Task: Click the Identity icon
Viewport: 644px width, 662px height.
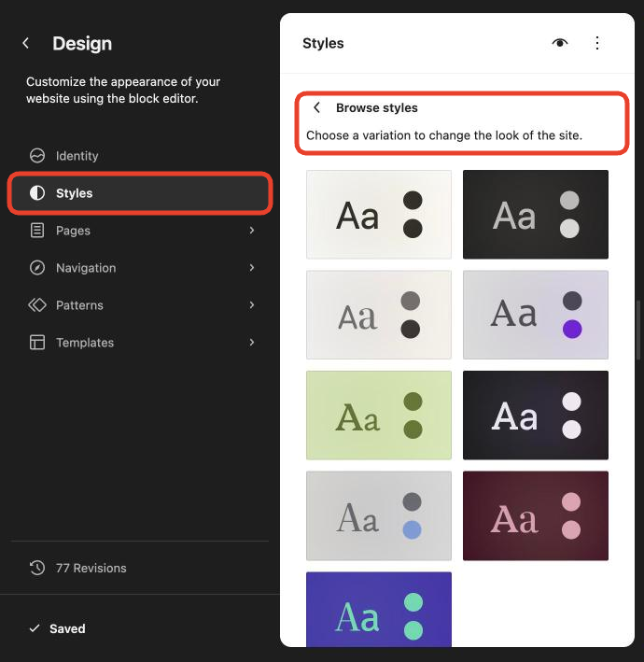Action: (37, 156)
